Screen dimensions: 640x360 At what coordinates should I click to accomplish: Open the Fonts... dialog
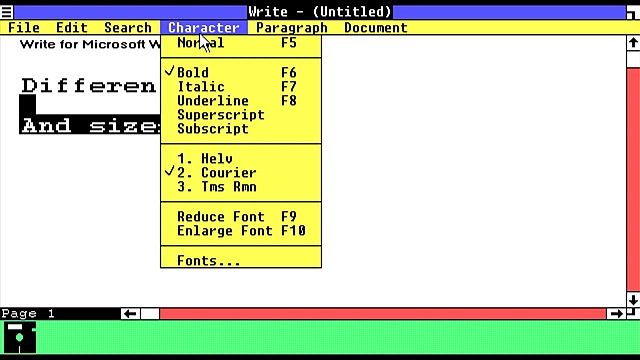[241, 260]
